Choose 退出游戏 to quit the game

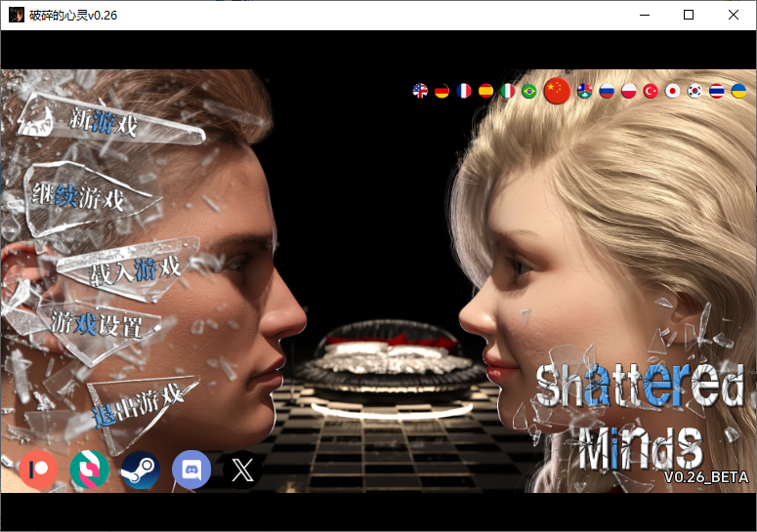pos(138,405)
